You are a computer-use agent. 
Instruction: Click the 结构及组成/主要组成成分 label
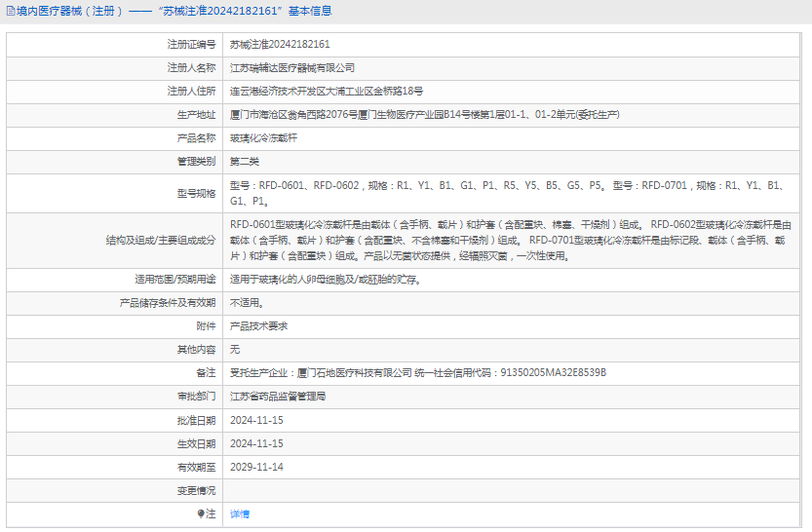161,240
